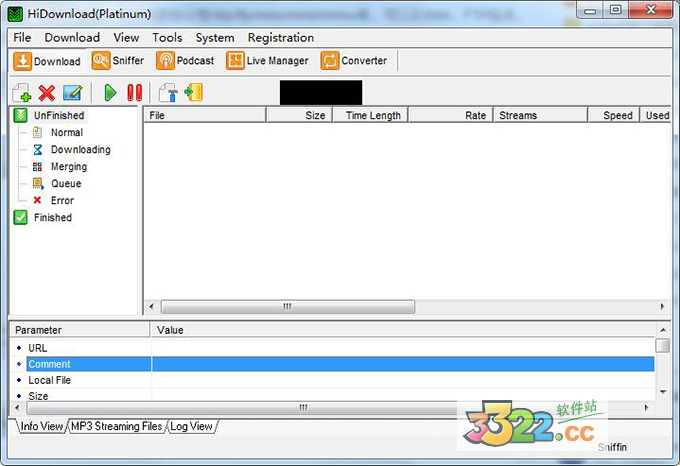Click the parameter panel scroll down arrow

(x=663, y=392)
